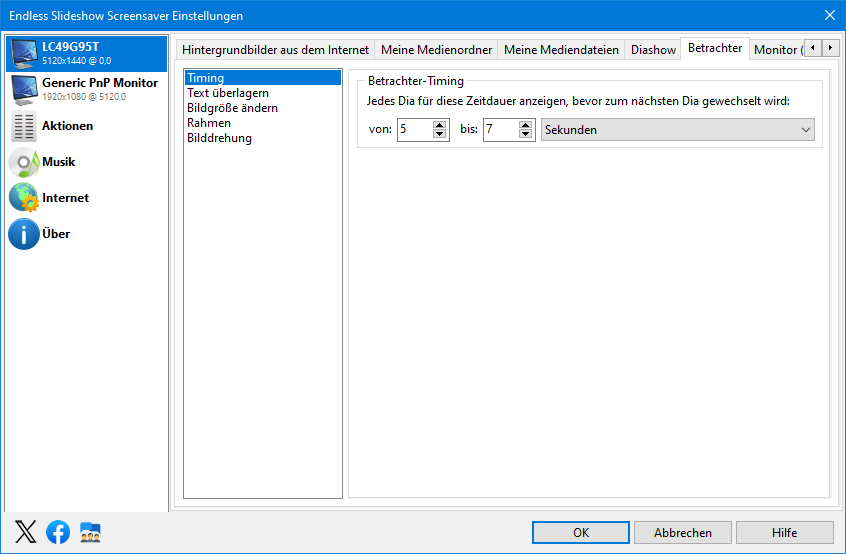This screenshot has height=554, width=846.
Task: Click the 5120x1440 @ 0,0 resolution text
Action: 77,60
